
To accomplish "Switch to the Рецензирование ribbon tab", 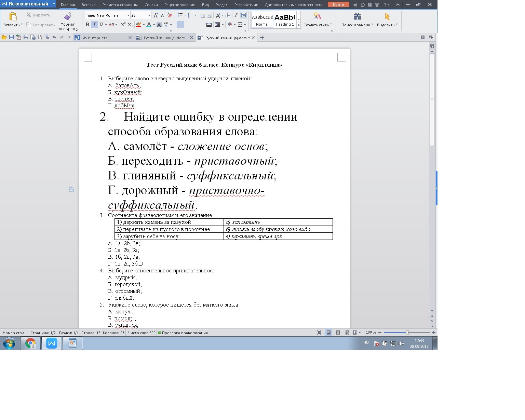I will click(x=179, y=5).
